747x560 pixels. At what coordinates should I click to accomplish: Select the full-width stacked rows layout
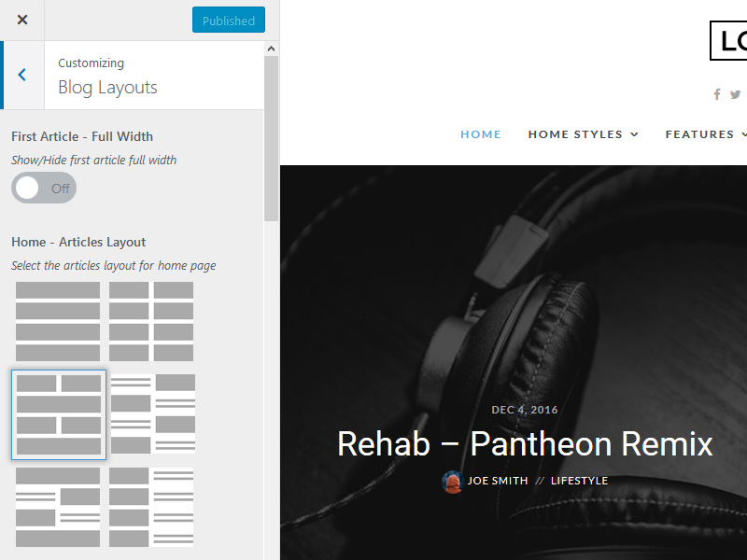click(58, 321)
